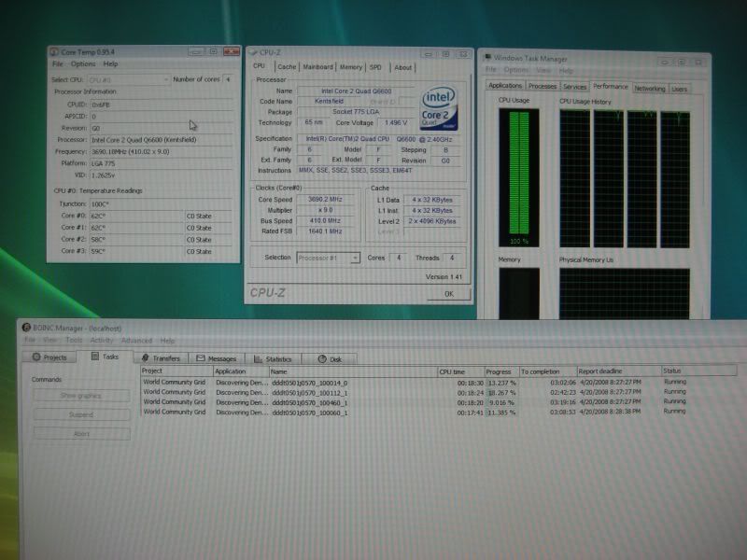747x560 pixels.
Task: Open Options menu in Core Temp
Action: pyautogui.click(x=83, y=63)
